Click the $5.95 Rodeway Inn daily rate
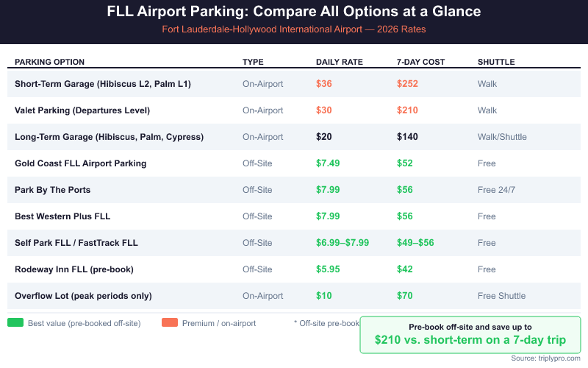This screenshot has height=368, width=588. [328, 269]
